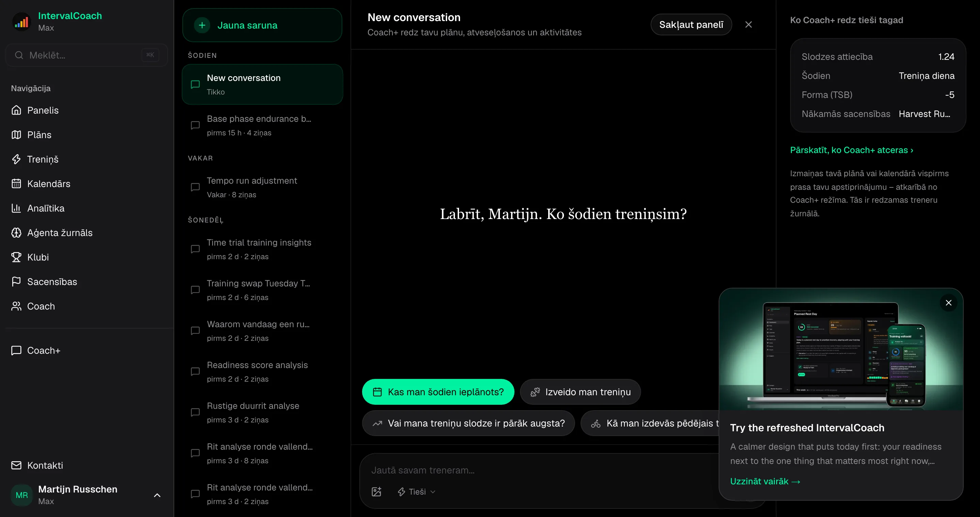
Task: Open Waarom vandaag een ru... conversation
Action: click(x=262, y=331)
